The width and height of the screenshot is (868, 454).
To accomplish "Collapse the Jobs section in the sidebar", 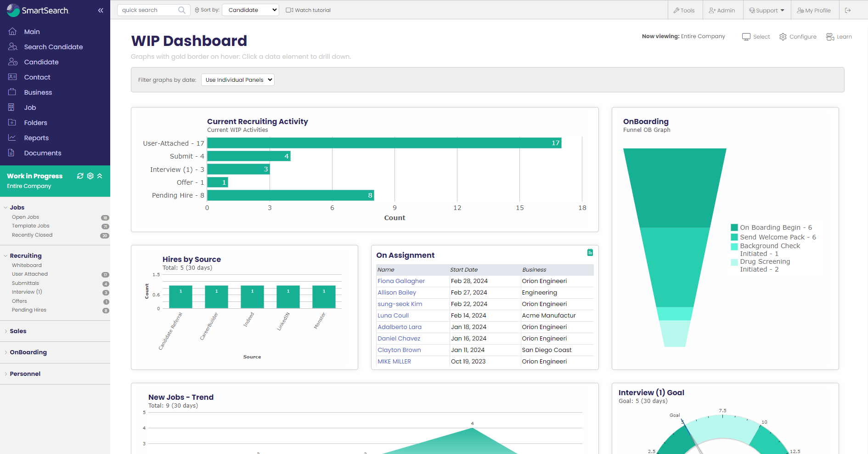I will tap(6, 207).
